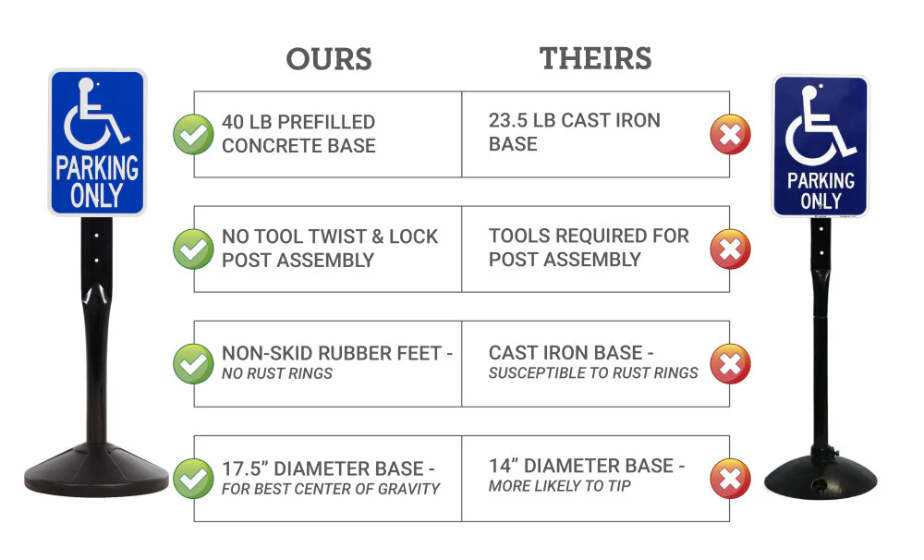Click the THEIRS column heading
Viewport: 924px width, 560px height.
[x=596, y=58]
